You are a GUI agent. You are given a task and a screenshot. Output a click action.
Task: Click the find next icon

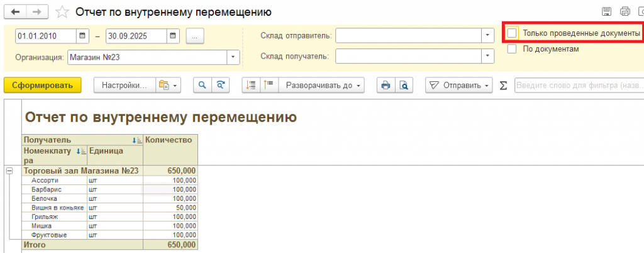pos(221,86)
